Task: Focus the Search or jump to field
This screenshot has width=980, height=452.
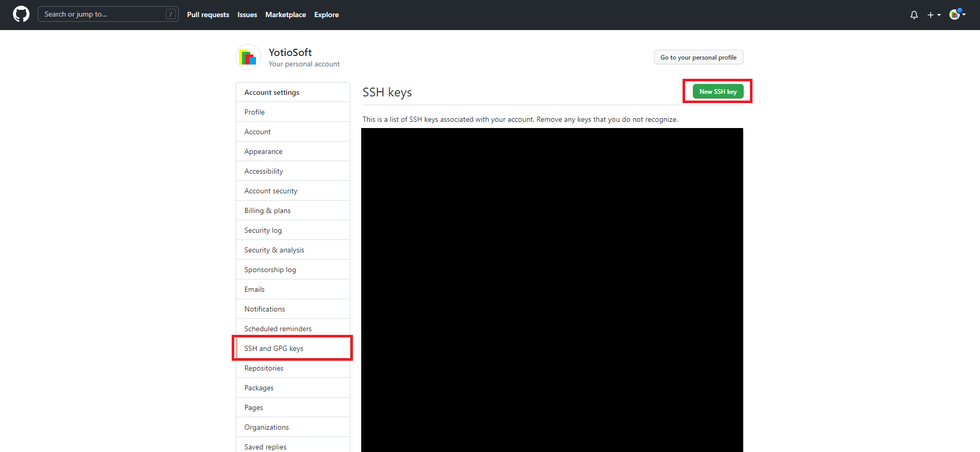Action: point(108,14)
